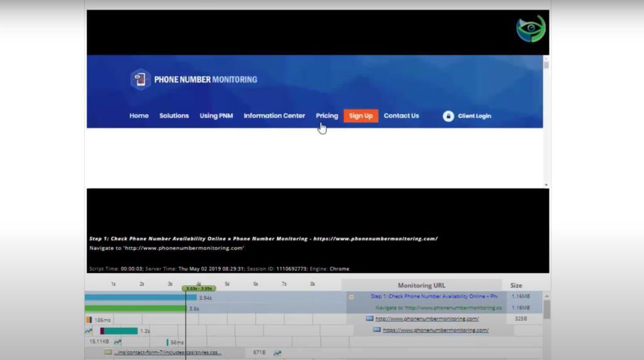The width and height of the screenshot is (644, 360).
Task: Click the 5s tick on timeline ruler
Action: click(x=227, y=284)
